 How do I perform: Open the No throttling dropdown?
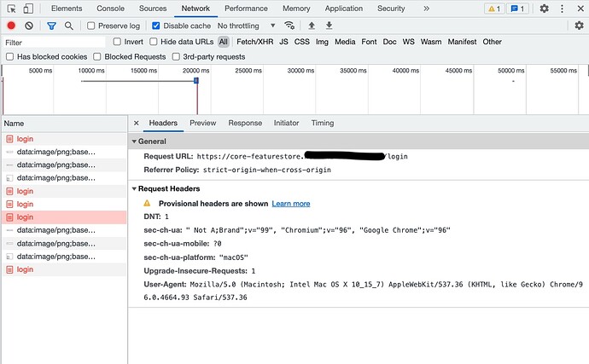247,26
